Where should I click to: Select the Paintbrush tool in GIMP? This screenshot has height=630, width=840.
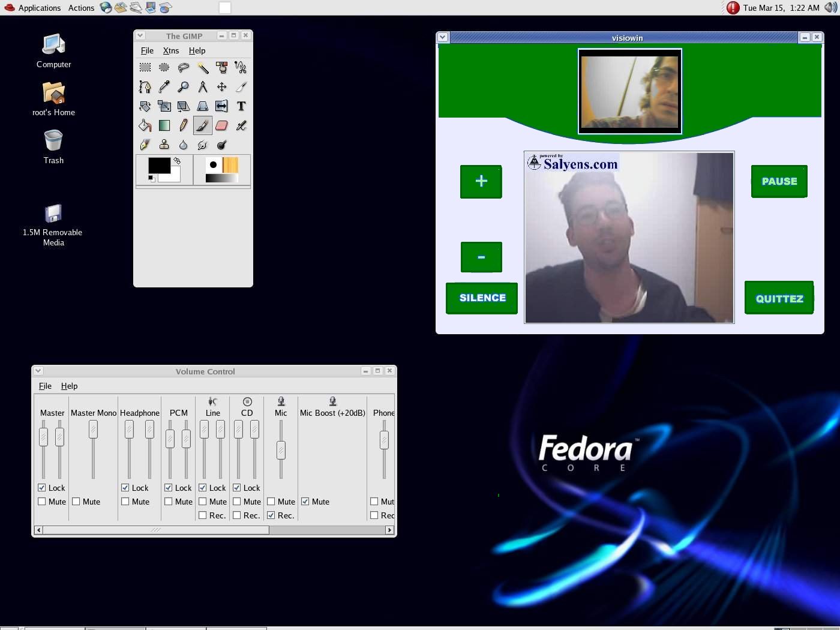[203, 125]
